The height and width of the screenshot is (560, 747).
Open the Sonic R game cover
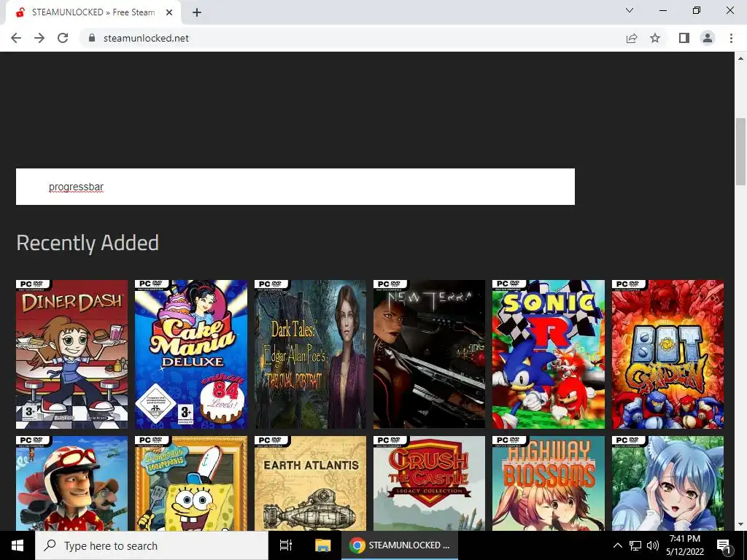click(x=549, y=354)
